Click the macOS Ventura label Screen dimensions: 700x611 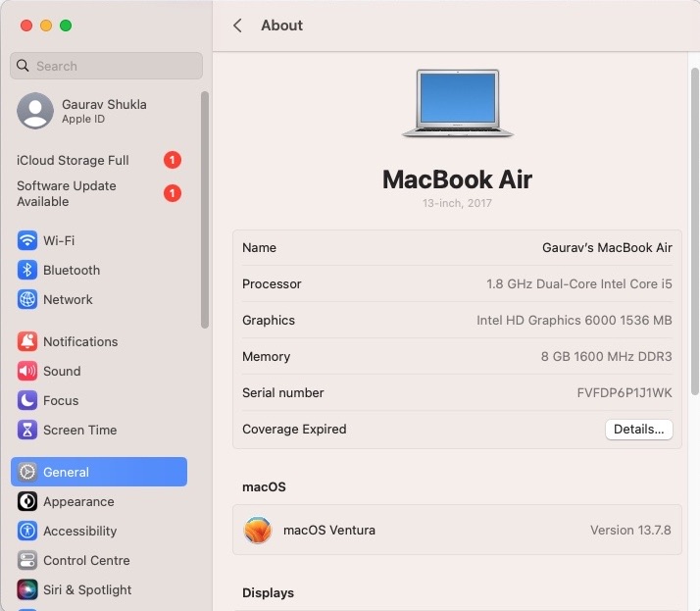tap(329, 531)
